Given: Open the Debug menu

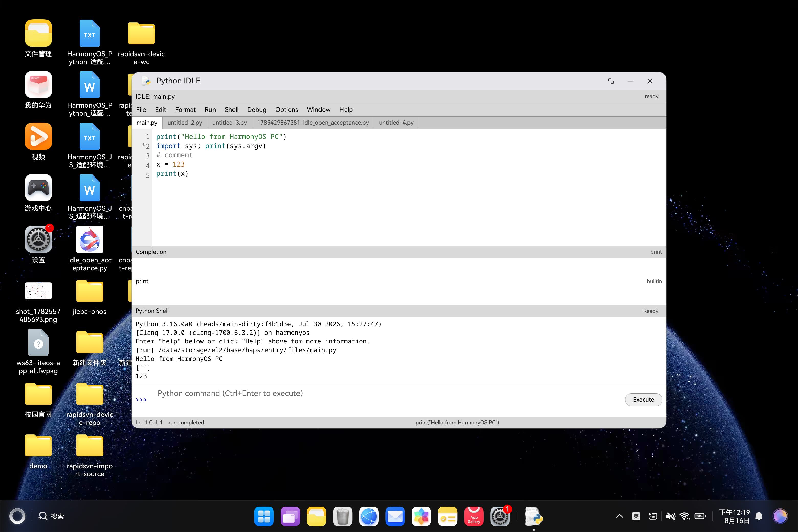Looking at the screenshot, I should 257,109.
